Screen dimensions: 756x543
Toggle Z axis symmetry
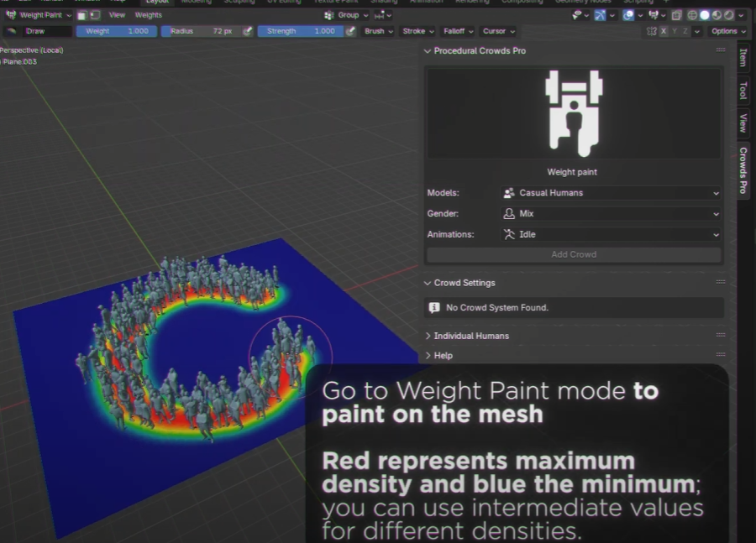coord(685,31)
